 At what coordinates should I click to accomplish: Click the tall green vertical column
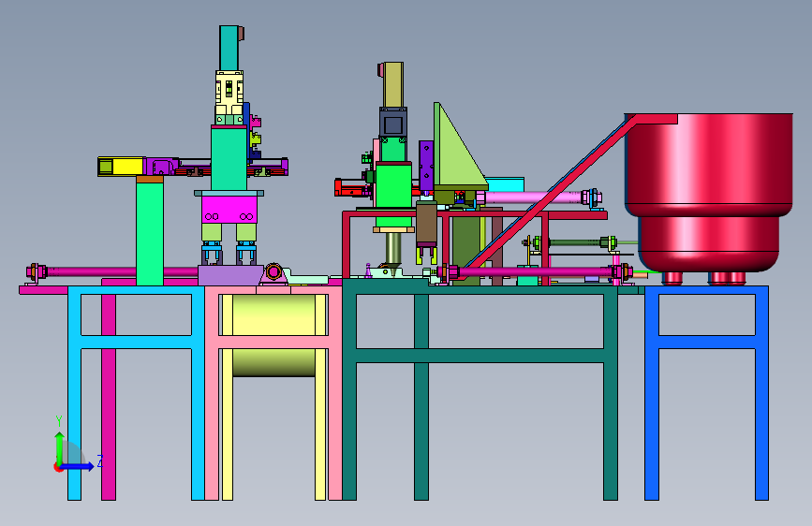pyautogui.click(x=150, y=234)
